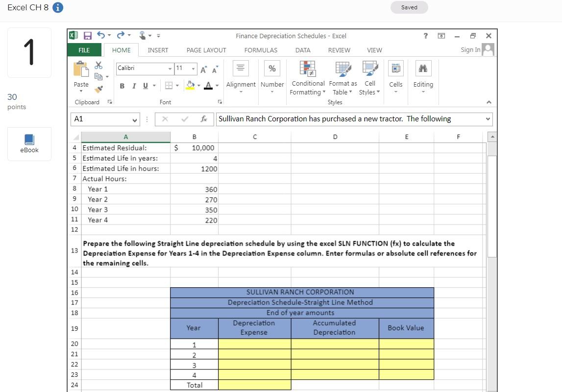Open the eBook link
Viewport: 562px width, 392px height.
point(29,143)
